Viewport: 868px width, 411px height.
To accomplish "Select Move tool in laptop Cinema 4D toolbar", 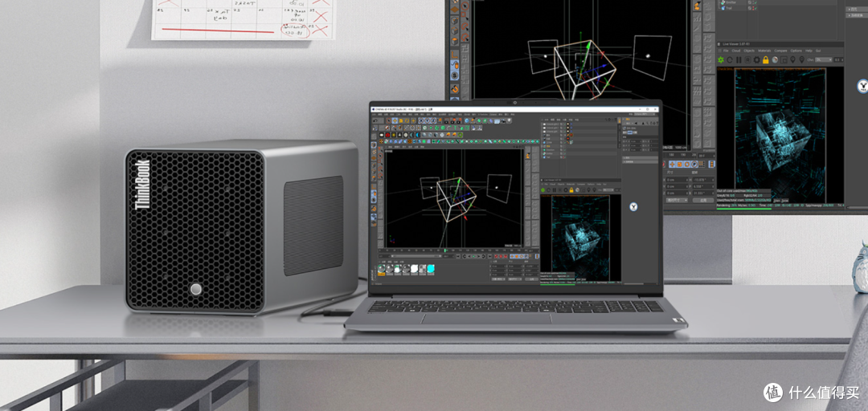I will pos(395,120).
